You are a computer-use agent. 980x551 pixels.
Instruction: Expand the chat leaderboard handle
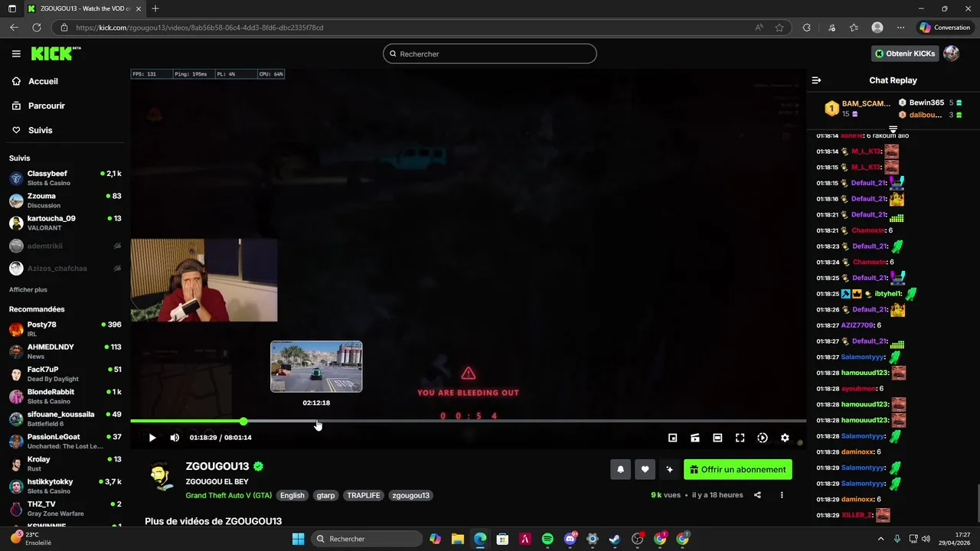(893, 129)
